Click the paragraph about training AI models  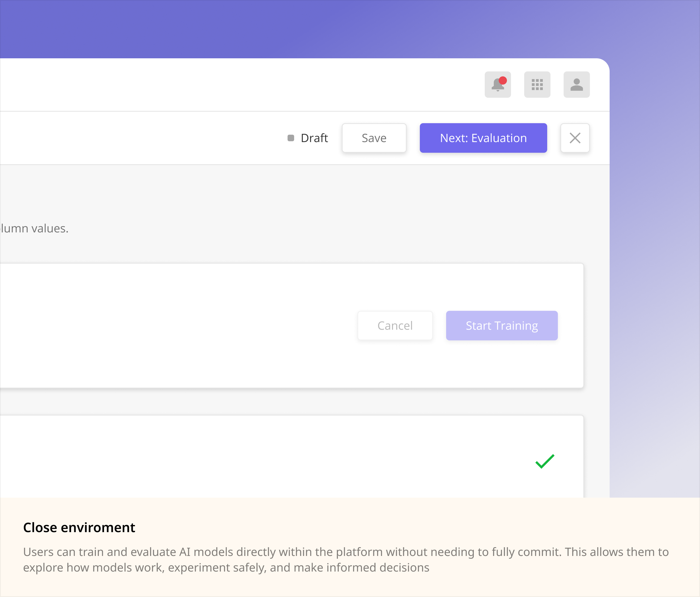[346, 559]
